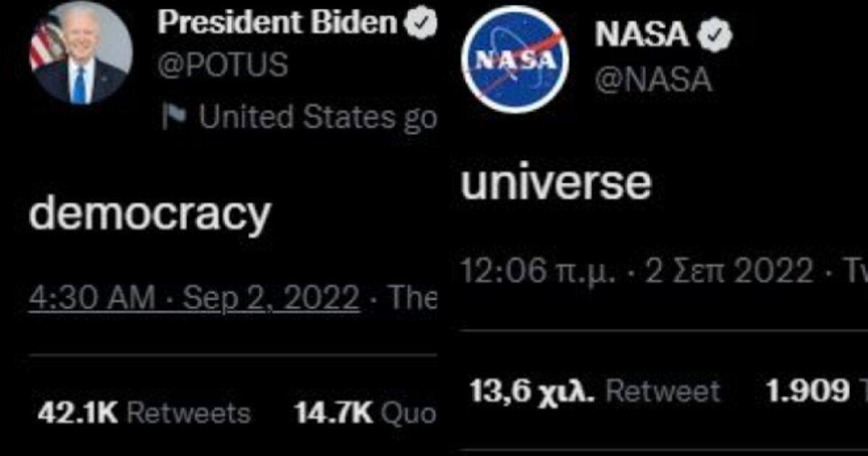Screen dimensions: 868x456
Task: View the 42.1K Retweets list
Action: click(x=144, y=413)
